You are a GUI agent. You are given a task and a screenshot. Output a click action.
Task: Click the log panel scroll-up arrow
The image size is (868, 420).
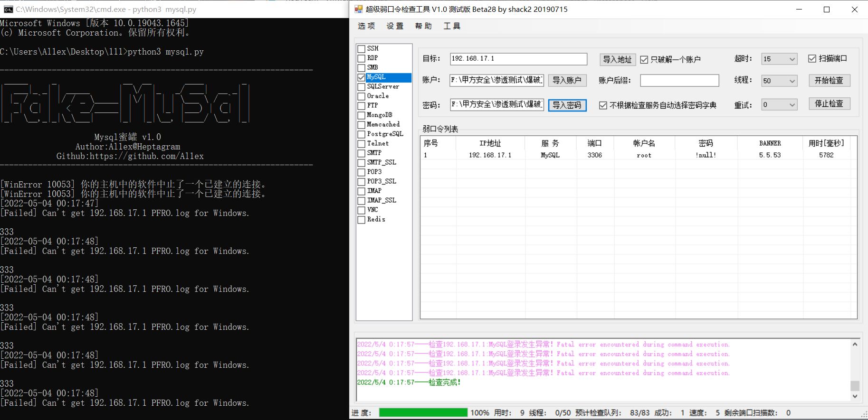(855, 344)
